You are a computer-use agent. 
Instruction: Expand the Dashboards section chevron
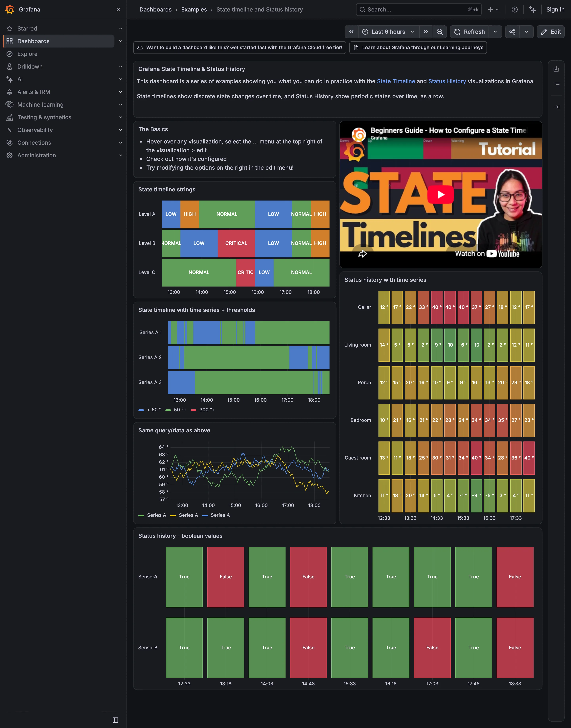(x=120, y=41)
